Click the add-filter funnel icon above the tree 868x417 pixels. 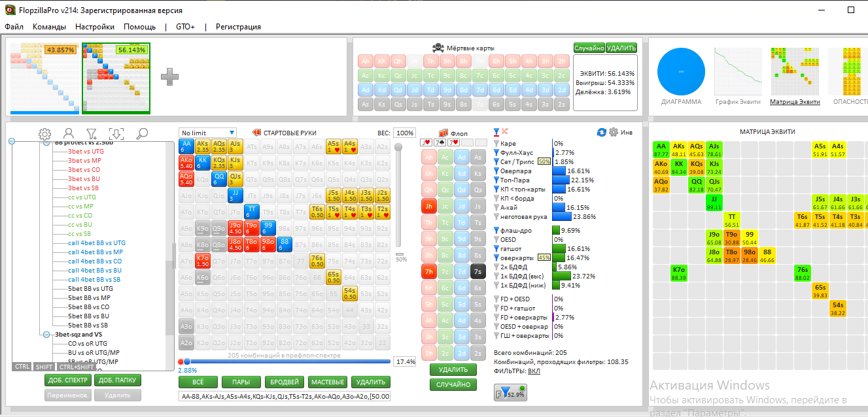point(92,134)
